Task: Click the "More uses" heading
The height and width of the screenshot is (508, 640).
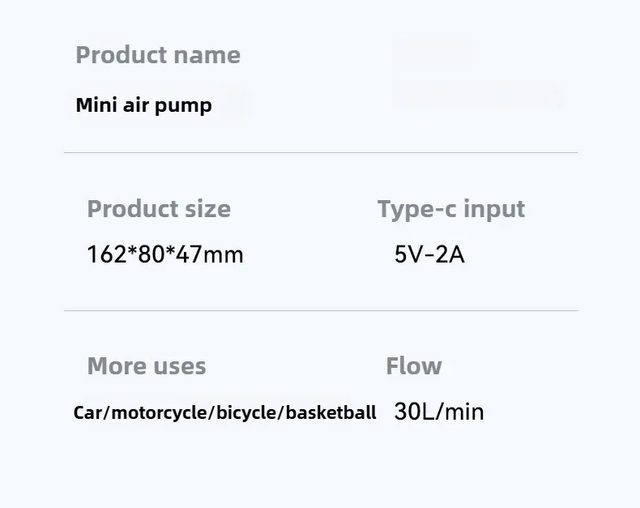Action: 146,366
